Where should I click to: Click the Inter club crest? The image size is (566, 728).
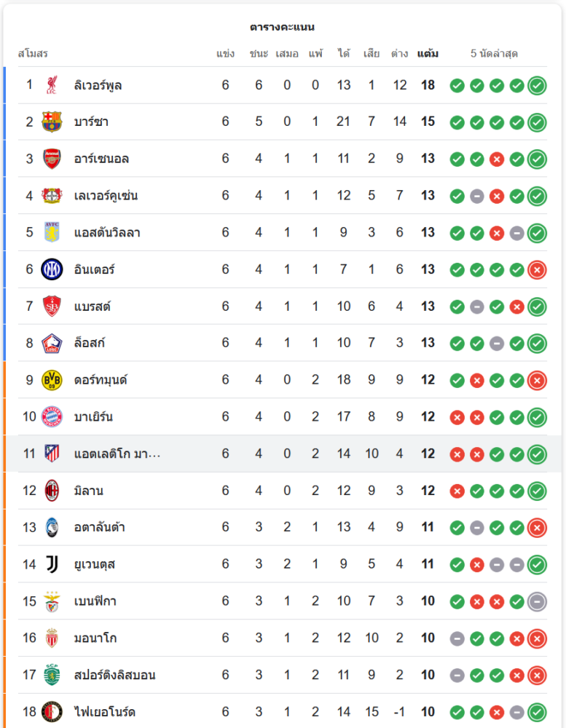[52, 269]
